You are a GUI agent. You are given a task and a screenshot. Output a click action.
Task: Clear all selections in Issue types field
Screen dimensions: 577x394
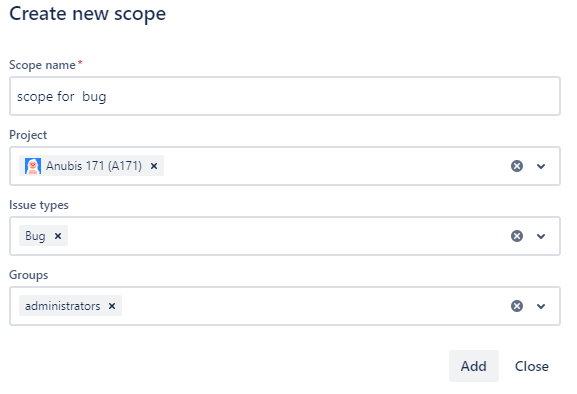(x=517, y=236)
